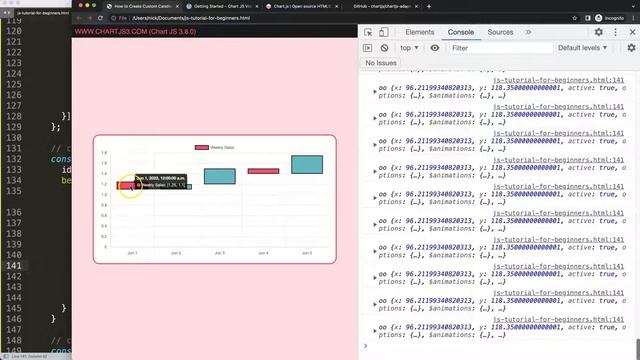This screenshot has width=640, height=360.
Task: Close the DevTools panel
Action: pyautogui.click(x=632, y=32)
